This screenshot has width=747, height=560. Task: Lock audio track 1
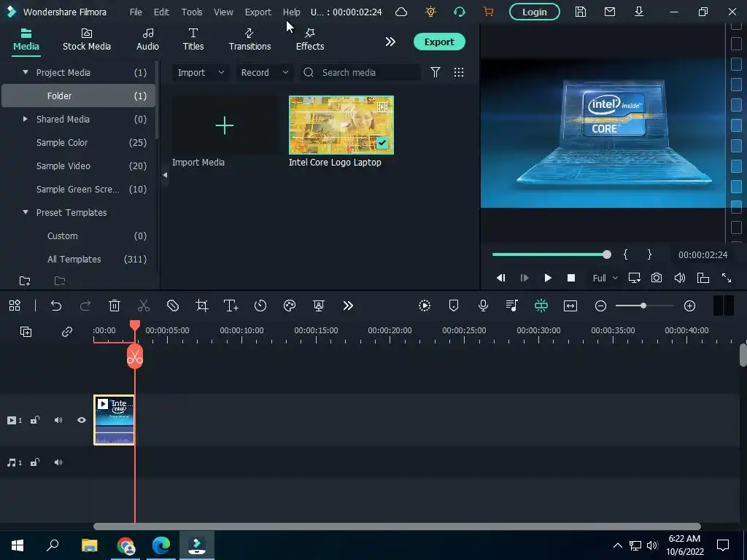35,462
